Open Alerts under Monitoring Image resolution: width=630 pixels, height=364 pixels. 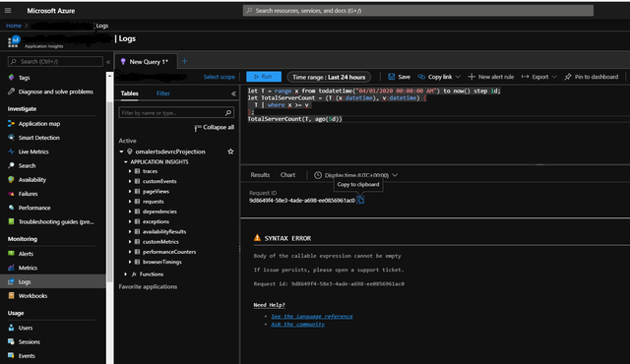point(26,254)
